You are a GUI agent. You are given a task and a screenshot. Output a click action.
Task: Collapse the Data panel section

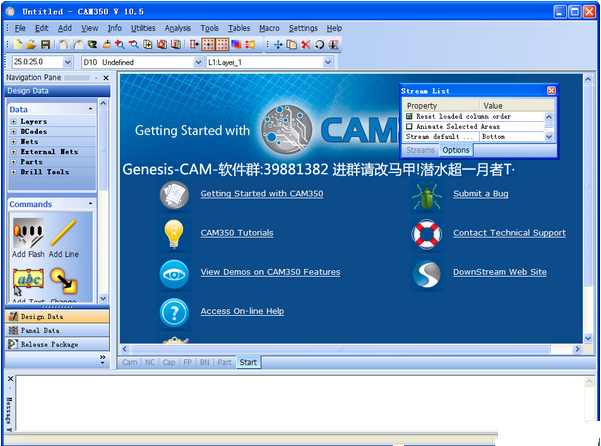point(90,109)
